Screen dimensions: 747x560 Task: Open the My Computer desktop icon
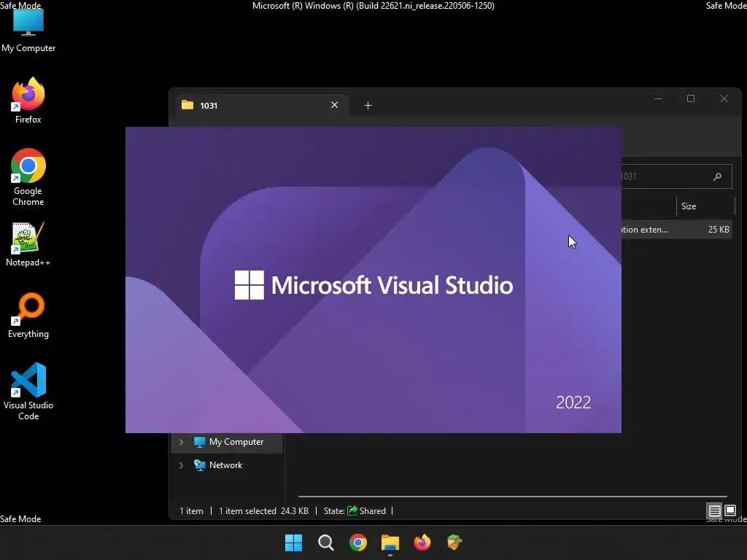pyautogui.click(x=28, y=29)
